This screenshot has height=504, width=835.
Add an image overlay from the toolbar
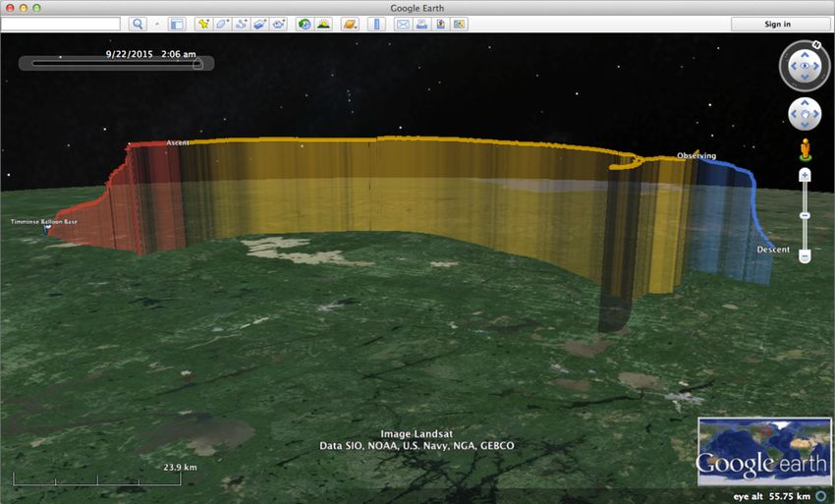point(259,24)
